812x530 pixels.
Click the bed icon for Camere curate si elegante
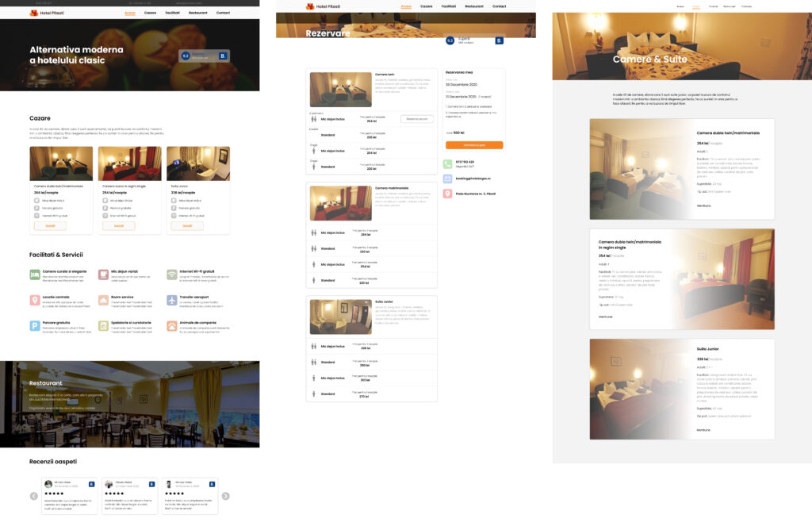coord(35,275)
